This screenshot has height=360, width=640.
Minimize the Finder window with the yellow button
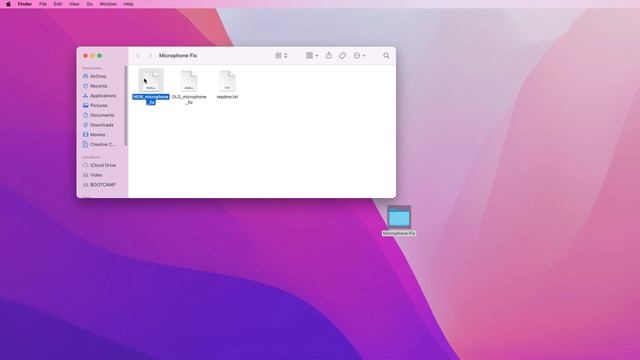pyautogui.click(x=93, y=56)
